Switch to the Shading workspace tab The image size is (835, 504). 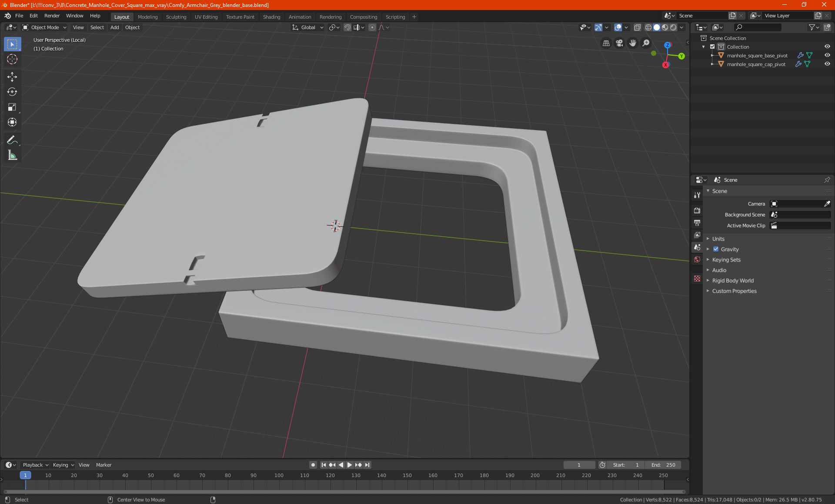point(271,17)
